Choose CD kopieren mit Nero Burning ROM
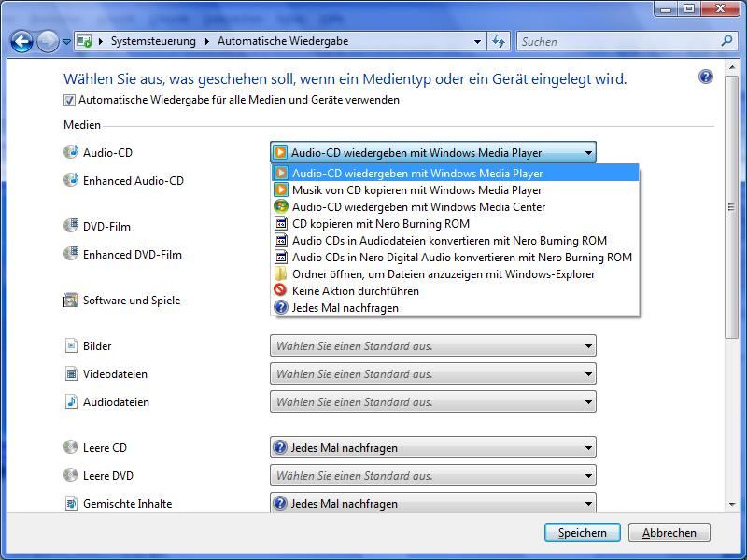 [x=455, y=223]
